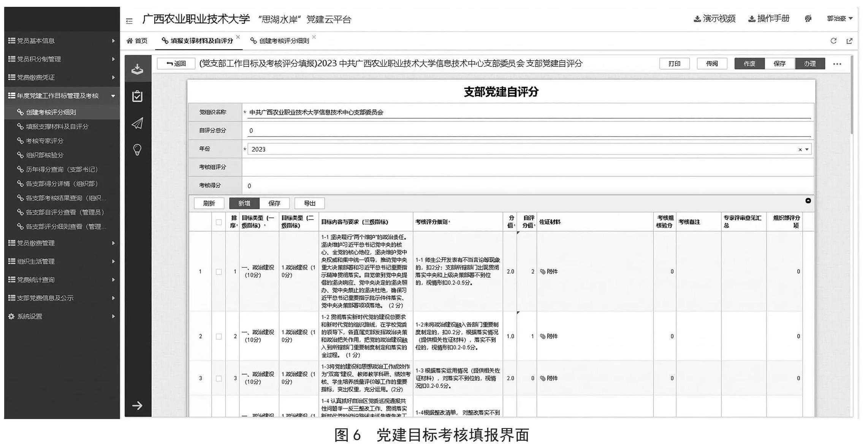The width and height of the screenshot is (868, 446).
Task: Click the 作废 button
Action: 749,64
